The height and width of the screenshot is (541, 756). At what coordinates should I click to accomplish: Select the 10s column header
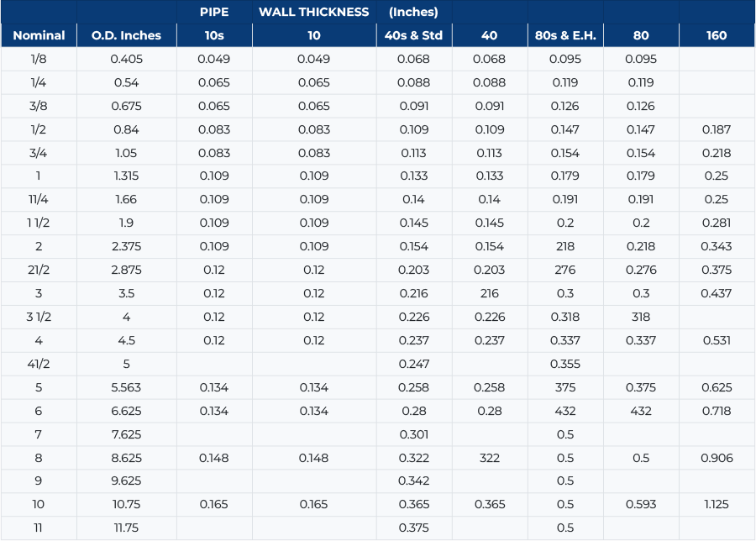click(x=213, y=35)
